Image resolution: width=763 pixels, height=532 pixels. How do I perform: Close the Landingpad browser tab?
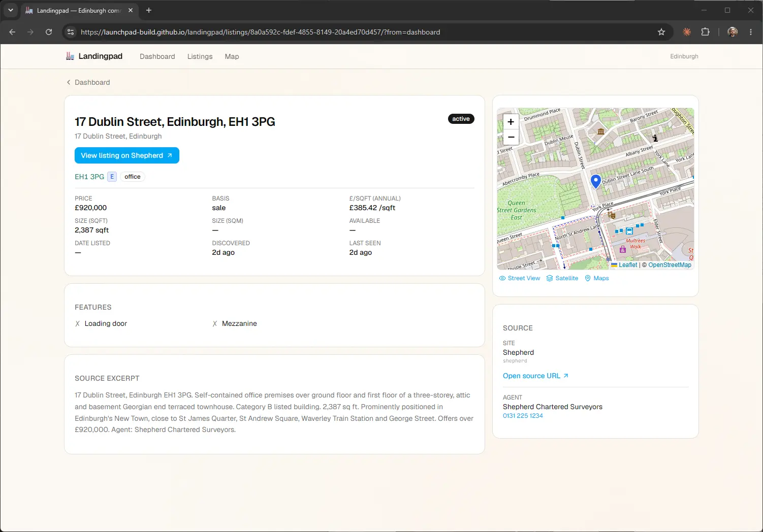(131, 10)
